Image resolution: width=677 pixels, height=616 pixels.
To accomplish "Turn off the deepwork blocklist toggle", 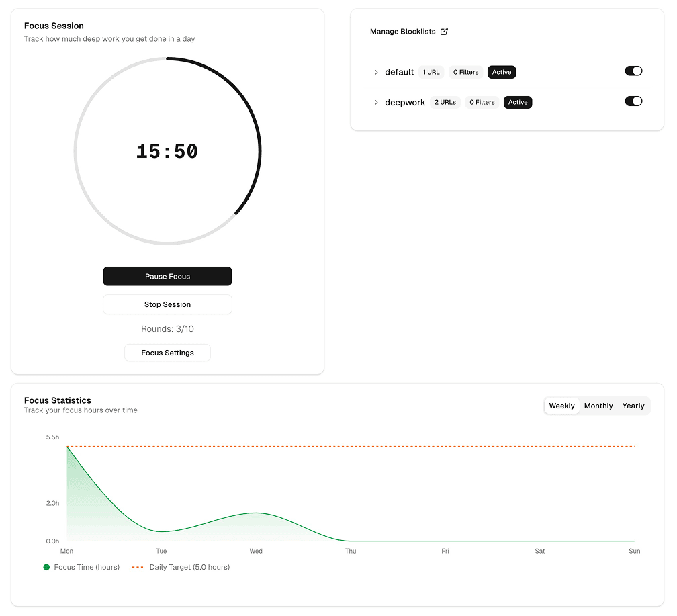I will pos(633,101).
